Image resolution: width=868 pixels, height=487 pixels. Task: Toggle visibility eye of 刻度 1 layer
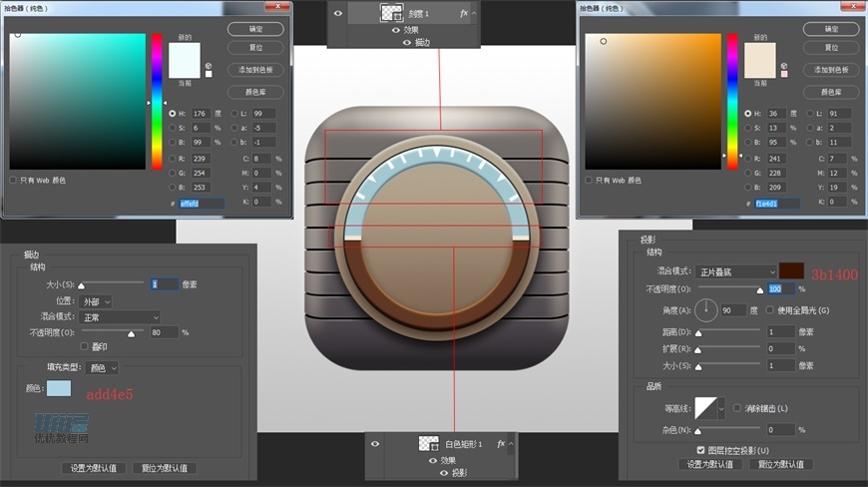pos(337,14)
